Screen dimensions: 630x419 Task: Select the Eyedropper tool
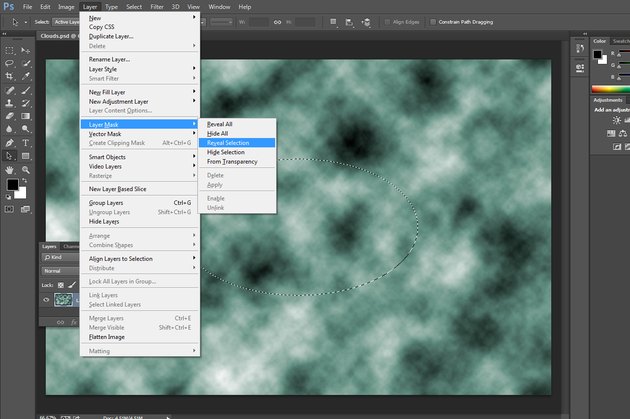(x=25, y=76)
